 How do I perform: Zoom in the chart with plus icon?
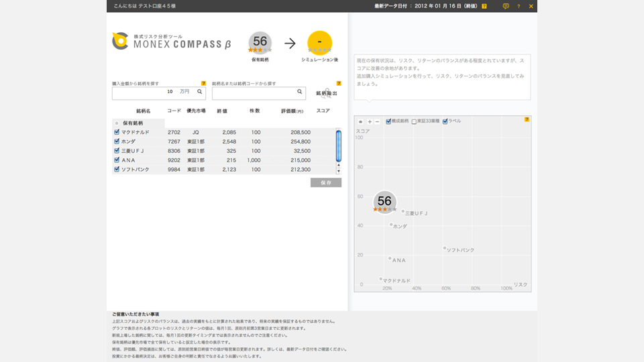[x=370, y=121]
